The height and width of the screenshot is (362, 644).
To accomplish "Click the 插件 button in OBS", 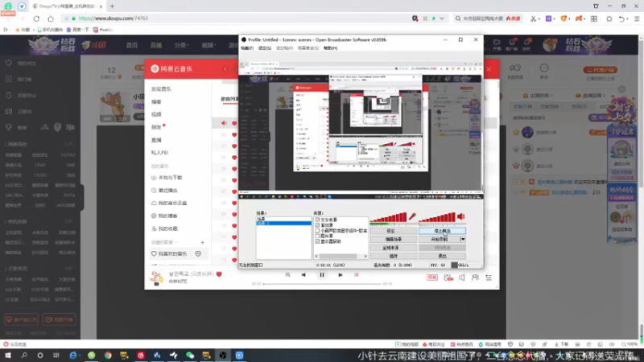I will pos(394,256).
